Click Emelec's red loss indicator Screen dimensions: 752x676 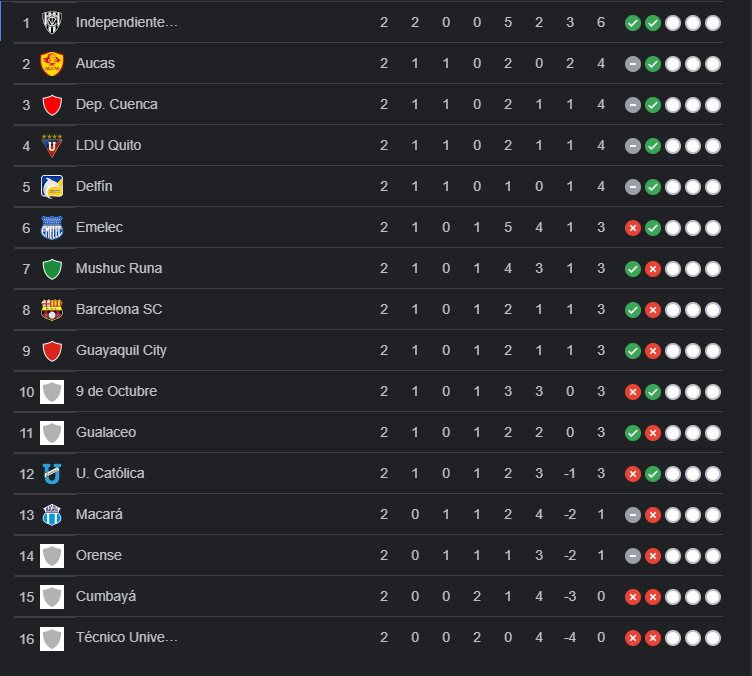coord(633,228)
